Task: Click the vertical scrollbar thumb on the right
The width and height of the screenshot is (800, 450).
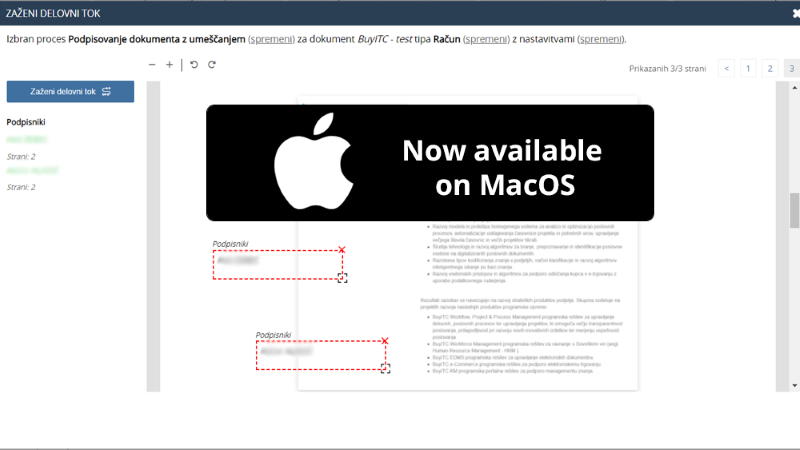Action: tap(794, 210)
